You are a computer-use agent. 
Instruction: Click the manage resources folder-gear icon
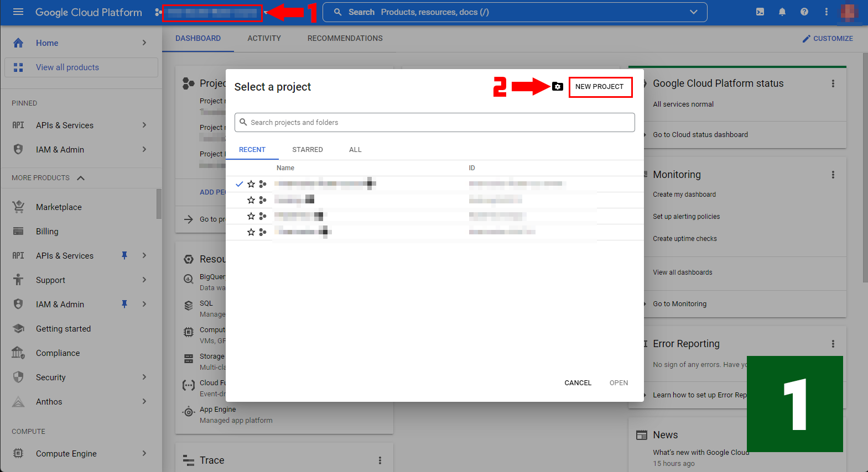558,86
